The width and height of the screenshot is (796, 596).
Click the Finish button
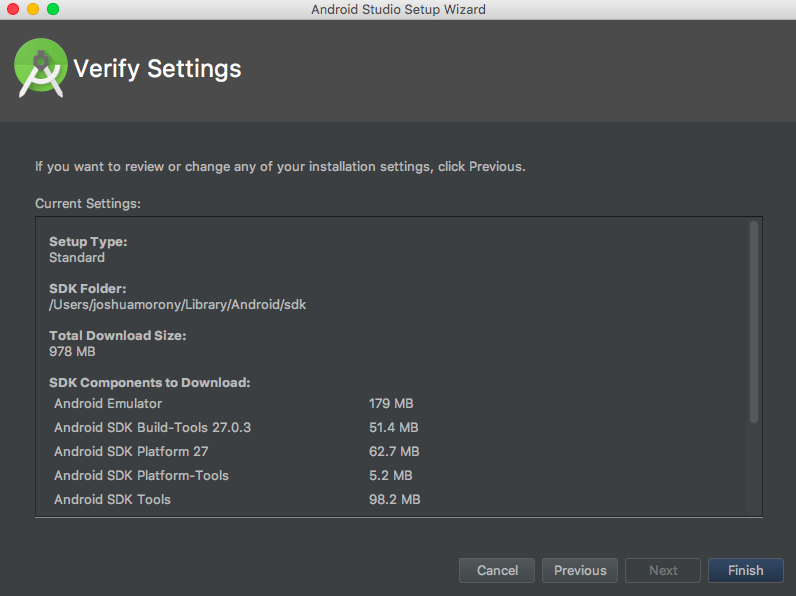(x=745, y=571)
